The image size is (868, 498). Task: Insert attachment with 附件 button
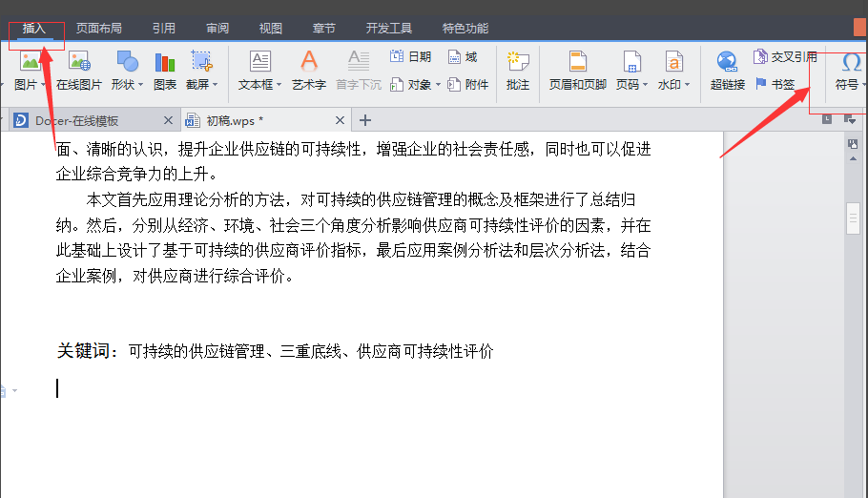point(468,85)
